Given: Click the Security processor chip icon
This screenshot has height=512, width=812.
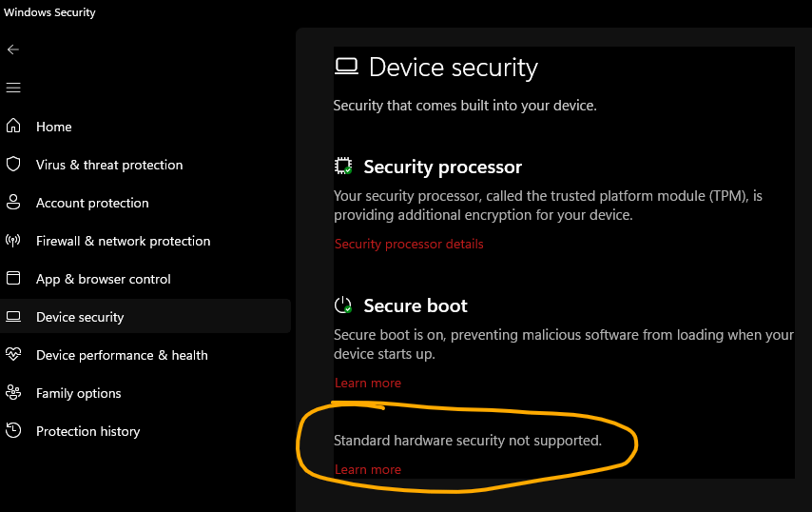Looking at the screenshot, I should [343, 167].
